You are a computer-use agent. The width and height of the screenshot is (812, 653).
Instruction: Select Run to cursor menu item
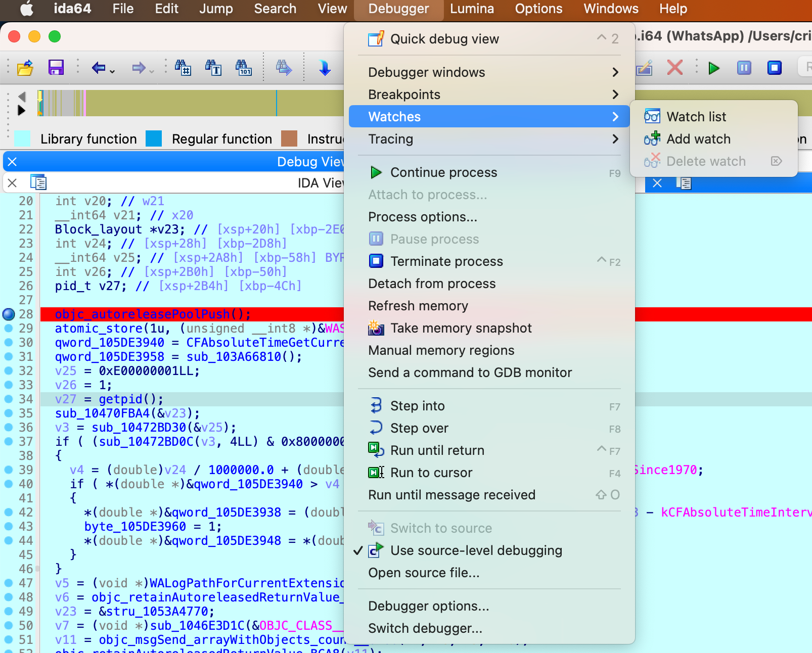click(489, 473)
